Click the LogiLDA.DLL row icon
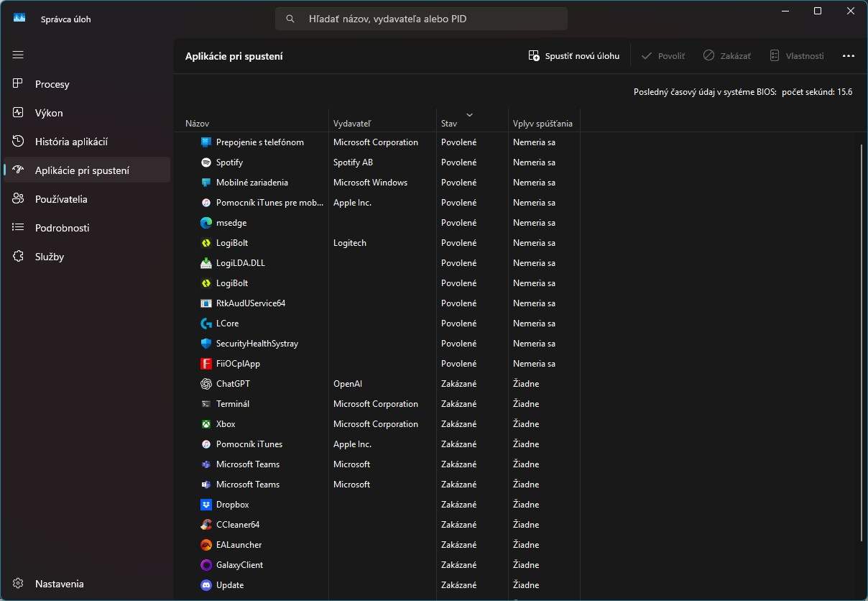The width and height of the screenshot is (868, 601). point(206,263)
